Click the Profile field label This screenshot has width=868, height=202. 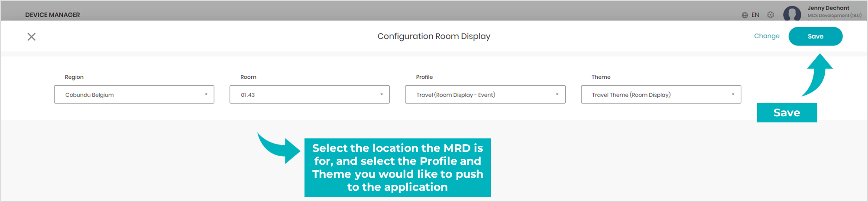tap(424, 77)
